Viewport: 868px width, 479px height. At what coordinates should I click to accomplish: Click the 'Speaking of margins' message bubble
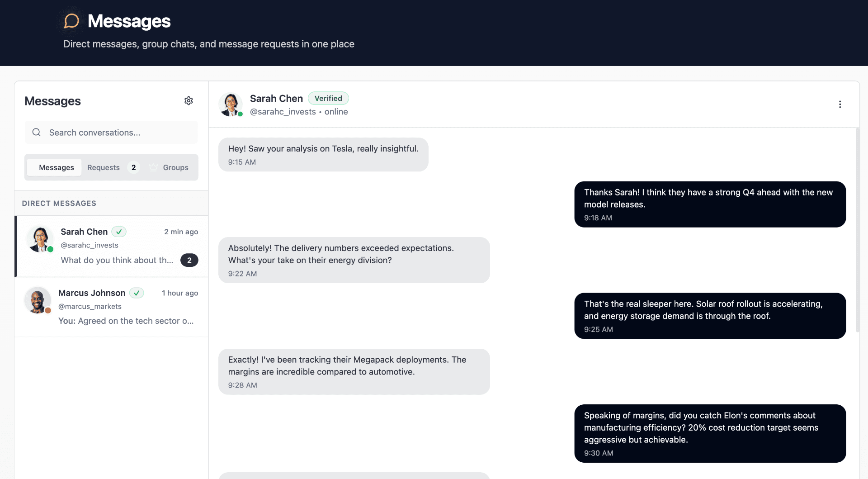click(710, 433)
